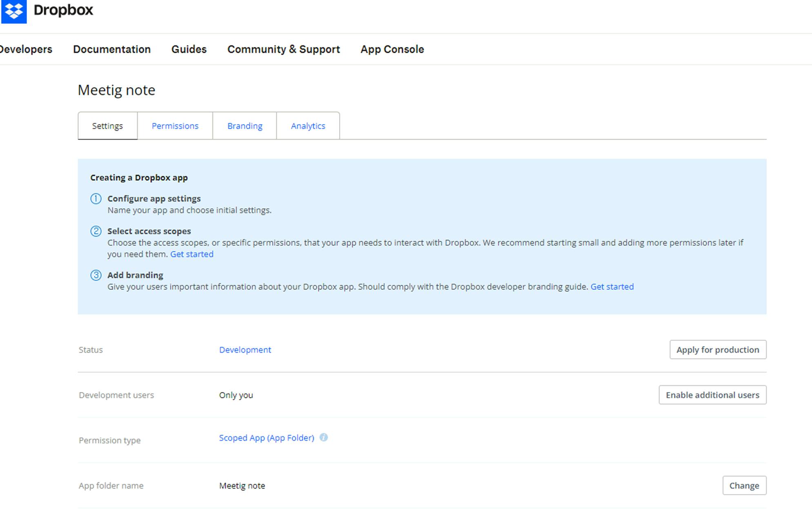
Task: Click the step 1 circle icon
Action: pyautogui.click(x=96, y=199)
